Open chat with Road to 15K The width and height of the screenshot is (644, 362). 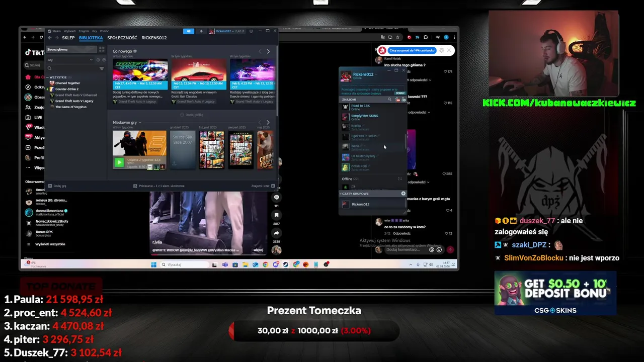[x=372, y=107]
